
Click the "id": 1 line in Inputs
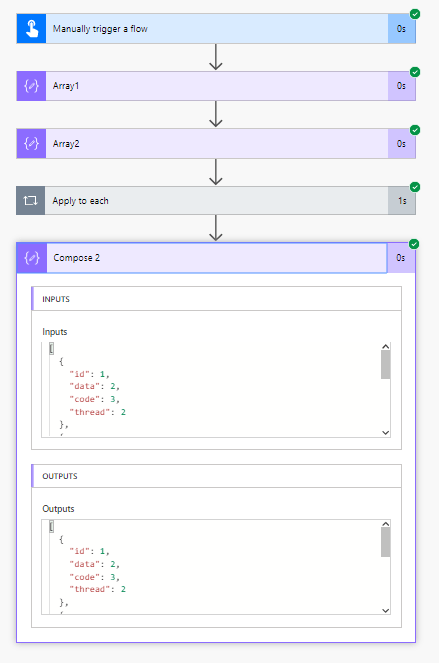coord(90,374)
